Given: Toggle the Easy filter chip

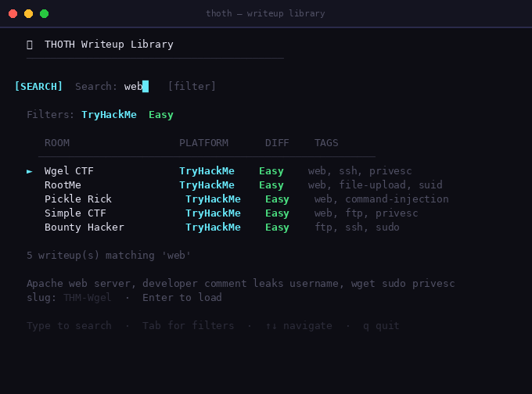Looking at the screenshot, I should point(161,115).
